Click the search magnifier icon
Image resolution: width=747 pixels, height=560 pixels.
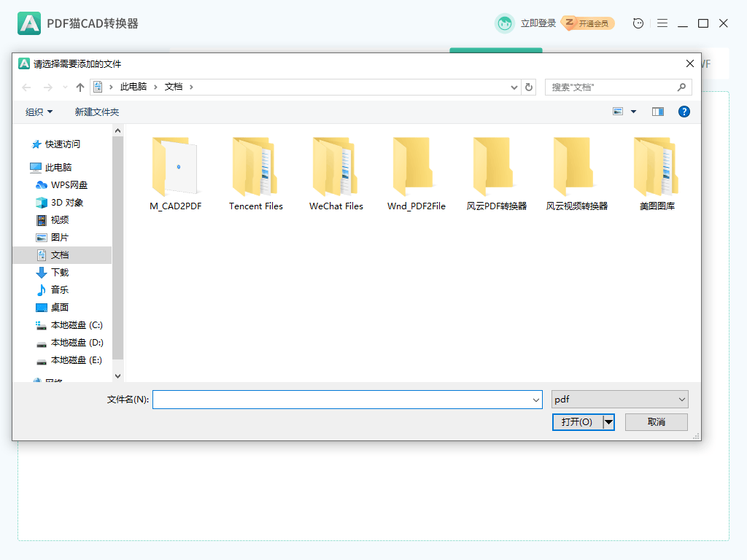pyautogui.click(x=682, y=87)
